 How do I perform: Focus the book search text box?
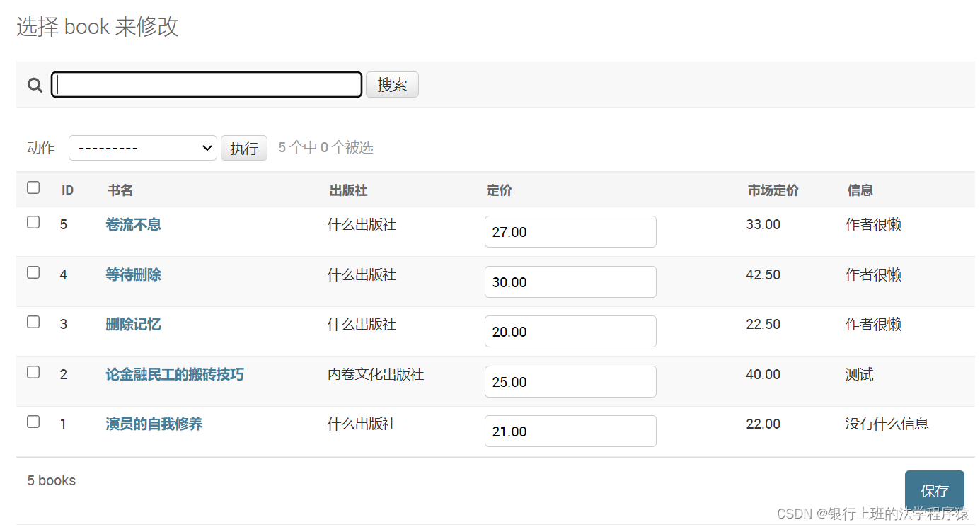tap(207, 85)
